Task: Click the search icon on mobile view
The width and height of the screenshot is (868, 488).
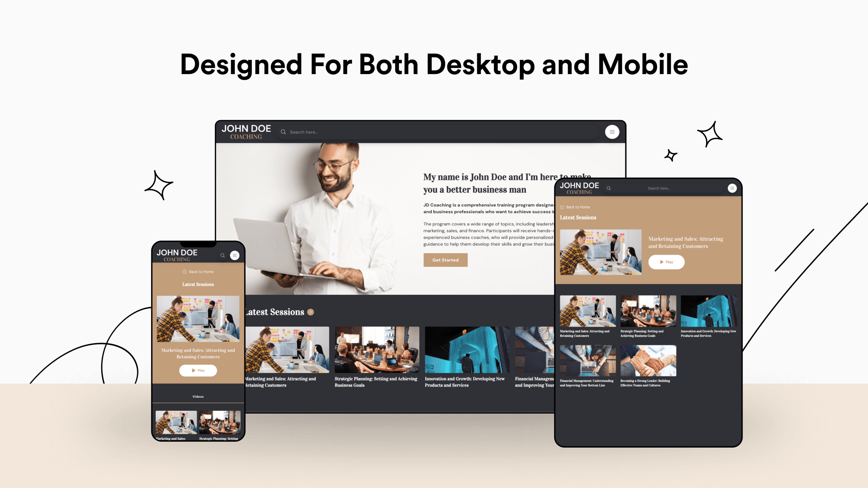Action: [222, 255]
